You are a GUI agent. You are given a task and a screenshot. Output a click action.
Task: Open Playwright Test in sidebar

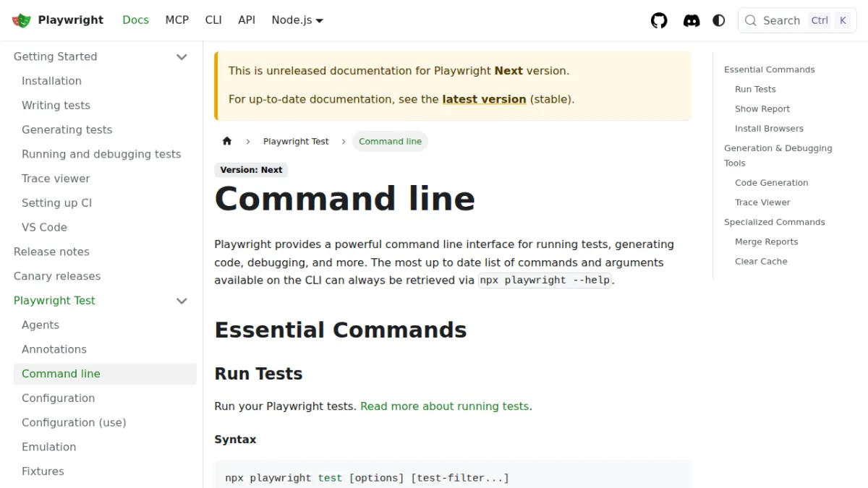(54, 301)
